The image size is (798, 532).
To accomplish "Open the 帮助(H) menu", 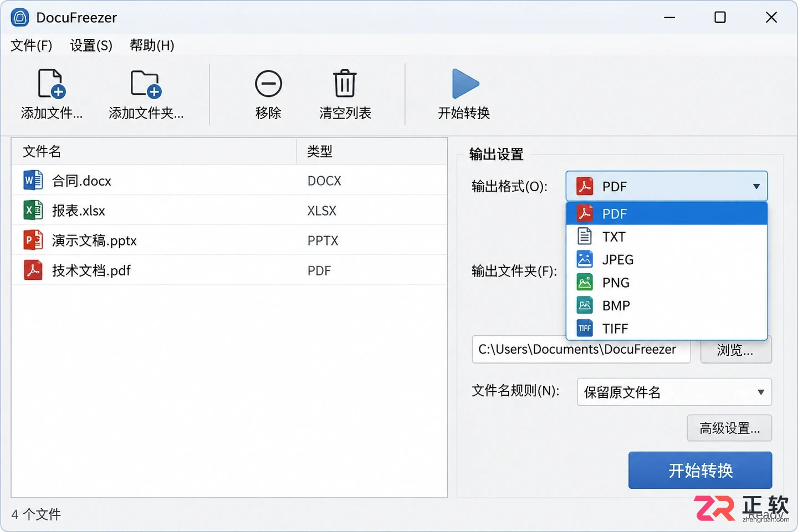I will [152, 45].
